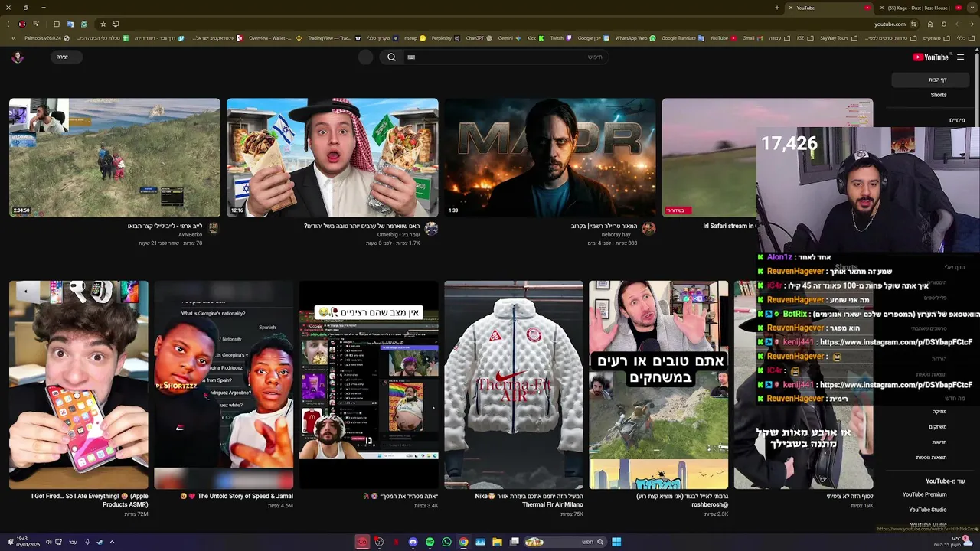Open Windows Start button on taskbar
Screen dimensions: 980x551
(x=616, y=542)
